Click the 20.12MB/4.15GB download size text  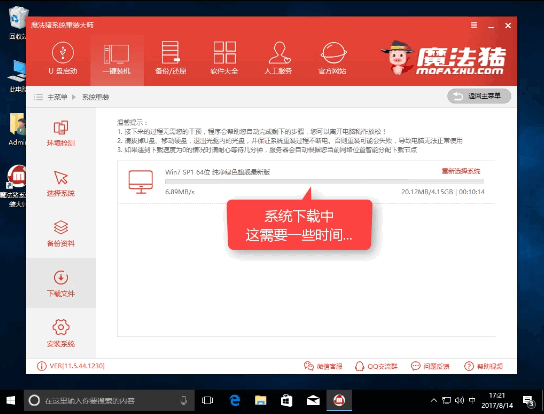(x=427, y=192)
